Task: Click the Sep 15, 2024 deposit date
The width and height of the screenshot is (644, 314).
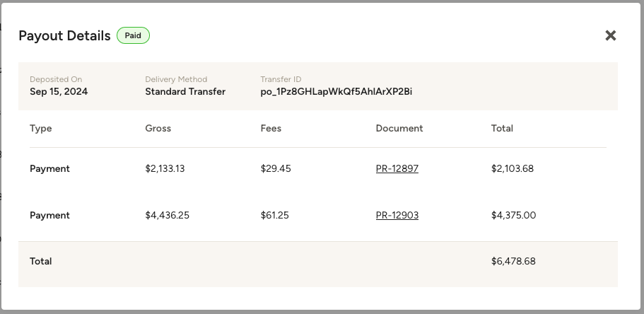Action: click(59, 92)
